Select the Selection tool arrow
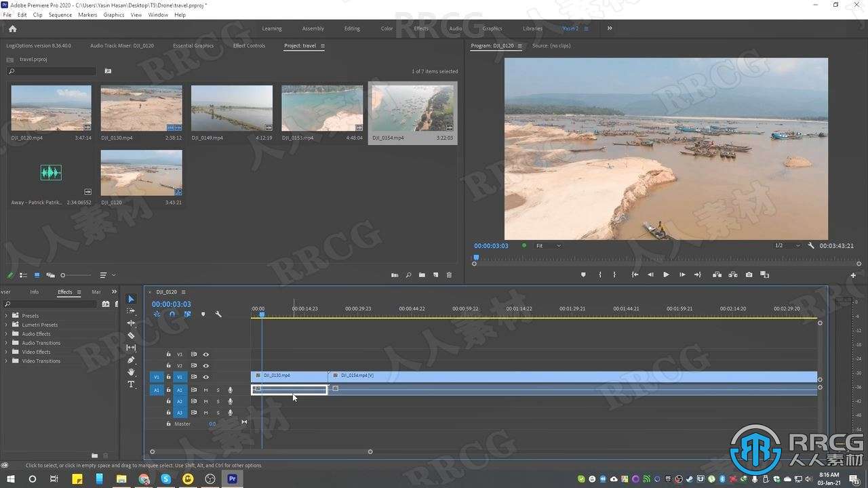This screenshot has width=868, height=488. (x=131, y=299)
